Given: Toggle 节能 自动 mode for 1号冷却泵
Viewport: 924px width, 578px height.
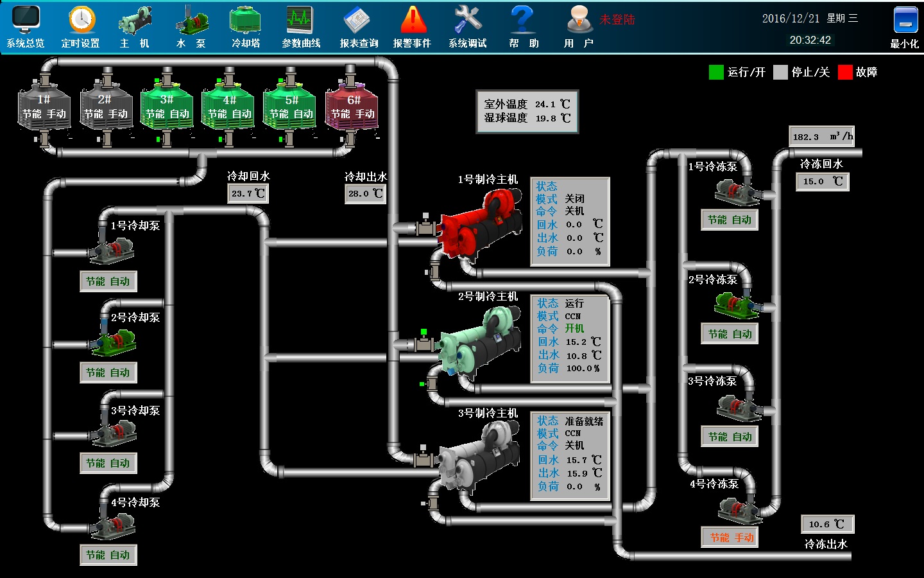Looking at the screenshot, I should click(108, 281).
